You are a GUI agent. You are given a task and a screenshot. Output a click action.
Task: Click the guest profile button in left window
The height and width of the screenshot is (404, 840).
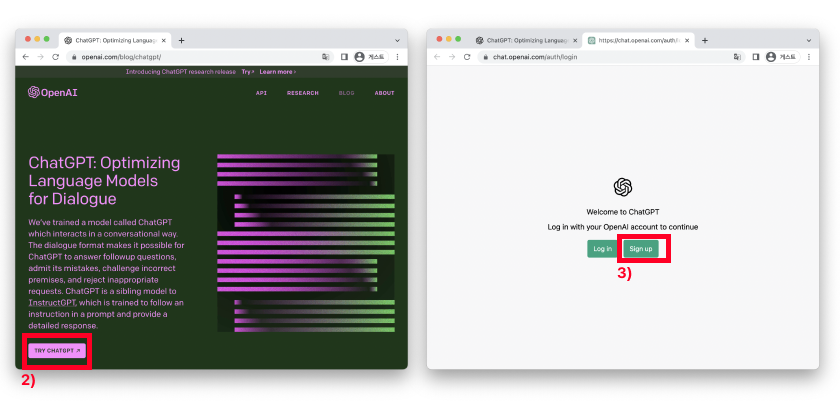point(371,57)
